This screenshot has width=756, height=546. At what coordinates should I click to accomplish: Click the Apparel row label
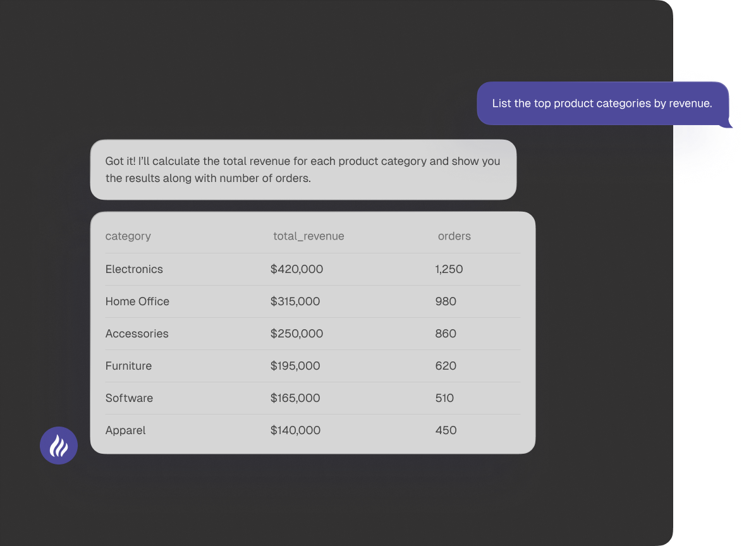point(125,430)
